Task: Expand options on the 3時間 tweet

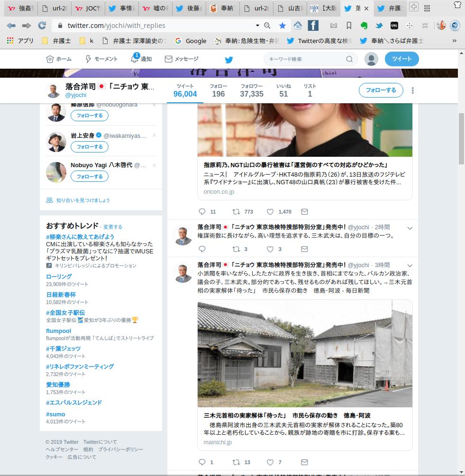Action: pyautogui.click(x=410, y=266)
